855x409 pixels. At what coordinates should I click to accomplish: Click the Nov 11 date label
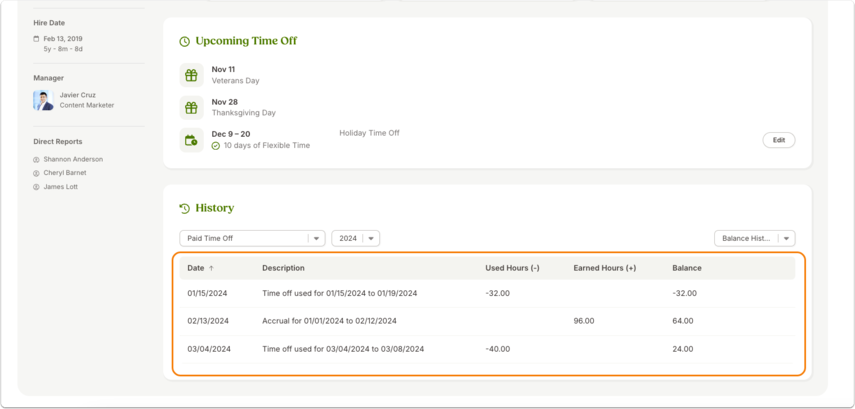(x=224, y=69)
